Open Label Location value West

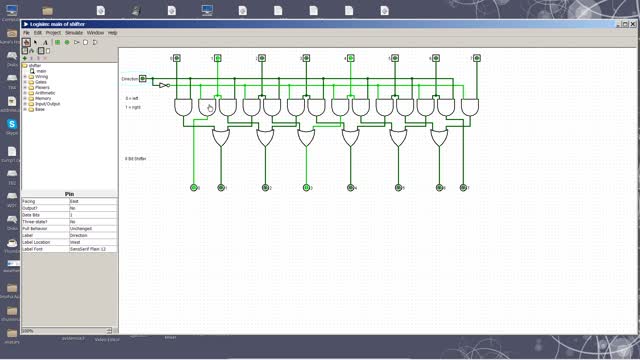pyautogui.click(x=93, y=242)
